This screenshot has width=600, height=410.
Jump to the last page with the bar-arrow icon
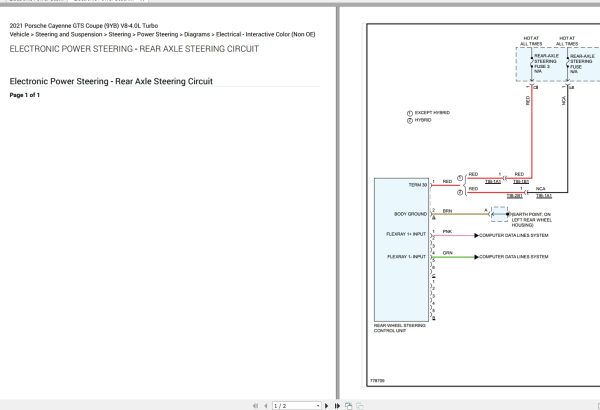(337, 406)
